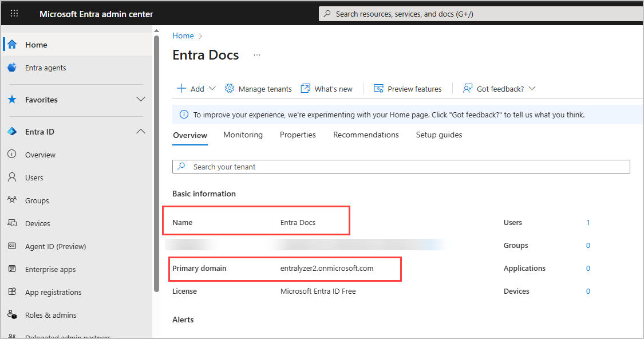Click the Roles & admins icon
The image size is (644, 339).
[x=12, y=315]
